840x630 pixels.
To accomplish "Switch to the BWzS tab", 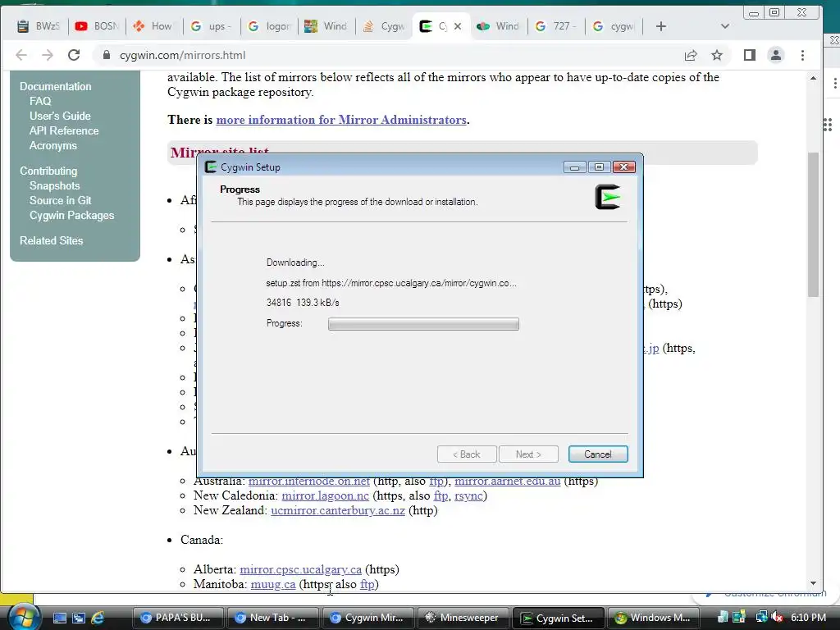I will 38,26.
